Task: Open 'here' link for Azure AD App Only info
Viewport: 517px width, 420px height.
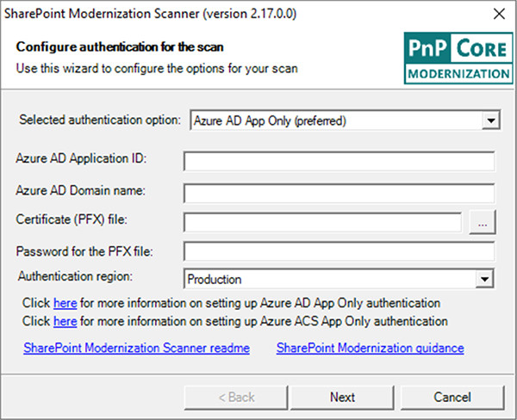Action: coord(65,303)
